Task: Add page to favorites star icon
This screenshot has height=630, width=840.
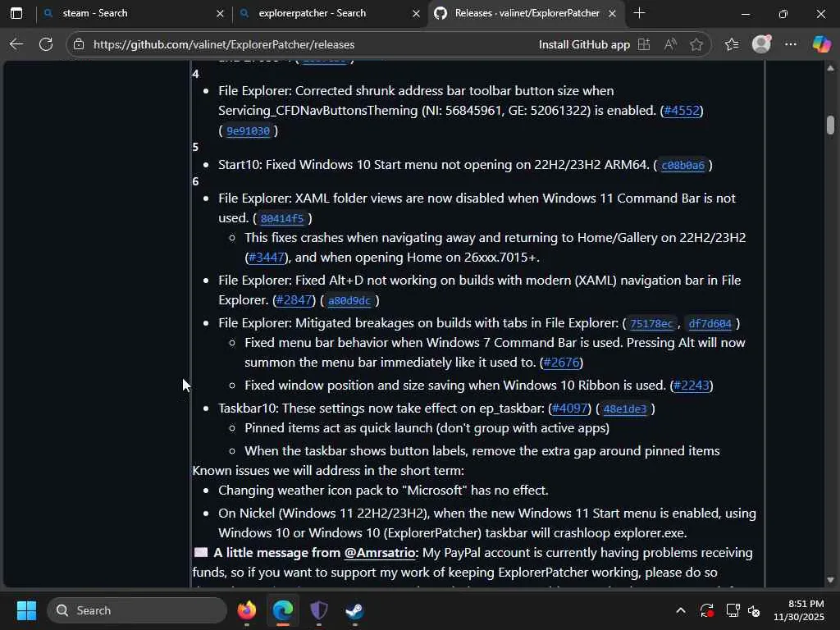Action: click(696, 44)
